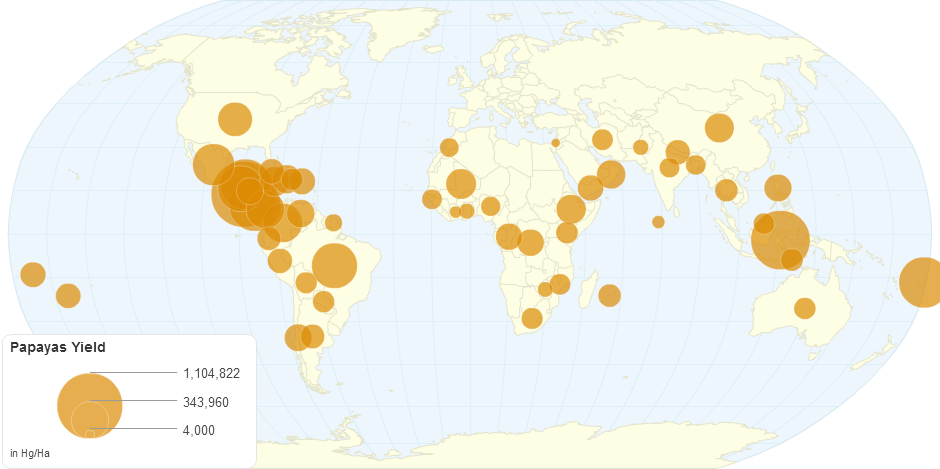Screen dimensions: 940x469
Task: Click the leftmost Pacific Ocean bubble
Action: tap(33, 274)
